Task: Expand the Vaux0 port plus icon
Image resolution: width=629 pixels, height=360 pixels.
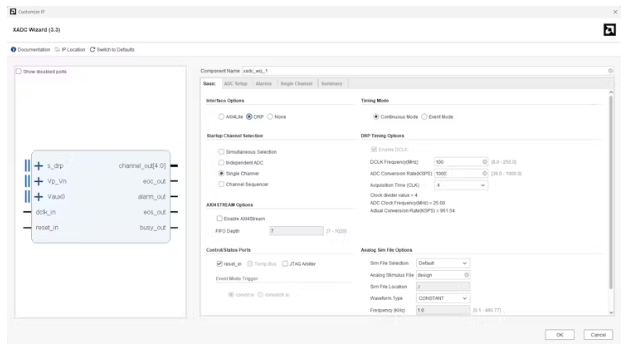Action: 39,197
